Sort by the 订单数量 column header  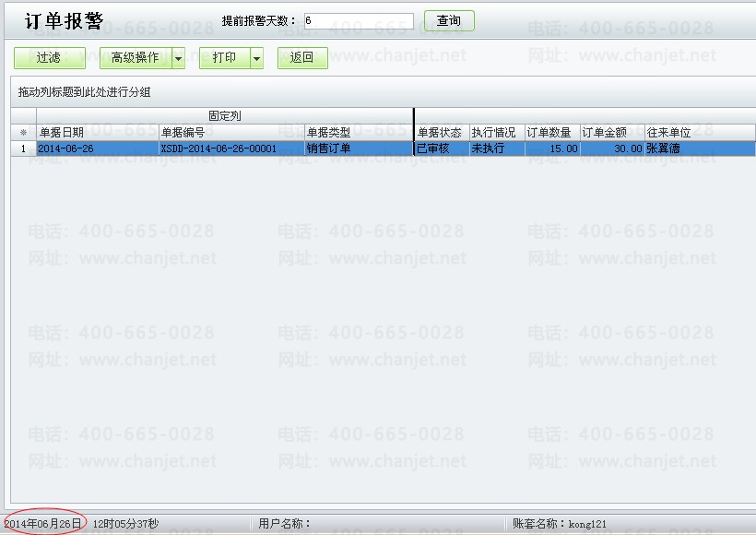coord(551,132)
